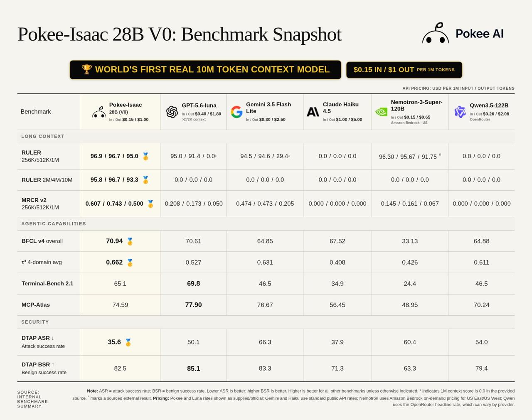The width and height of the screenshot is (532, 420).
Task: Click the Pokee-Isaac MCP-Atlas score 74.59
Action: click(120, 305)
